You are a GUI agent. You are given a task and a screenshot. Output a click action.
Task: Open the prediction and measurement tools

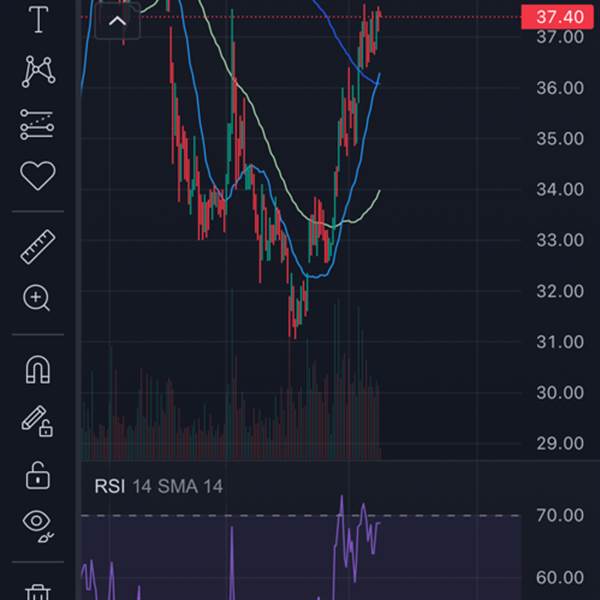(37, 125)
